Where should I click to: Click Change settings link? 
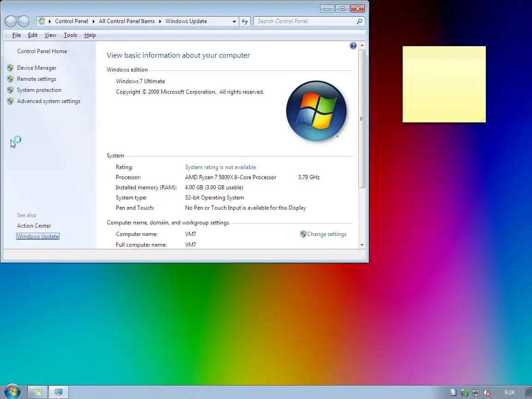[327, 234]
